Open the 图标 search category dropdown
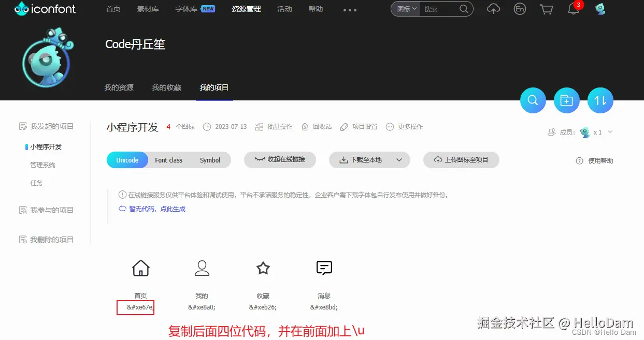Image resolution: width=644 pixels, height=340 pixels. (x=405, y=9)
